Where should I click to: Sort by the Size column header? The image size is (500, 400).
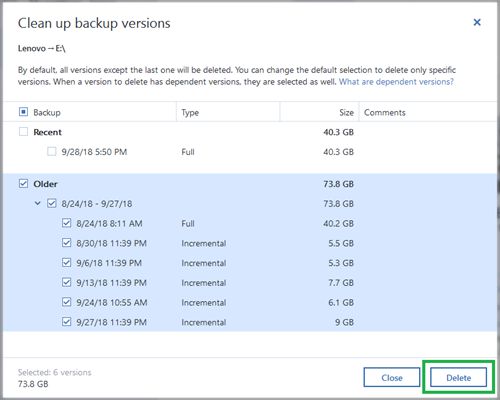[x=346, y=112]
